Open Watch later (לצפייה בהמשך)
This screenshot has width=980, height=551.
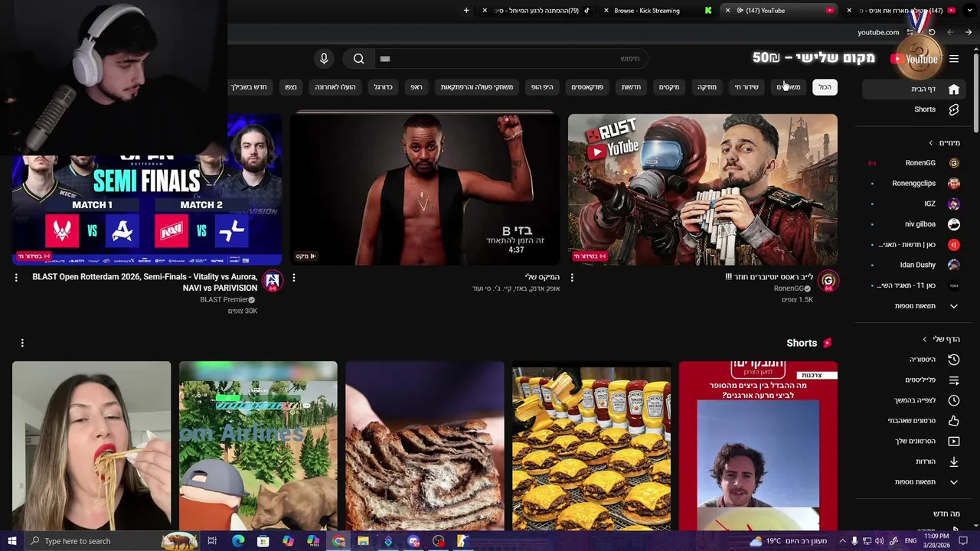[x=916, y=400]
